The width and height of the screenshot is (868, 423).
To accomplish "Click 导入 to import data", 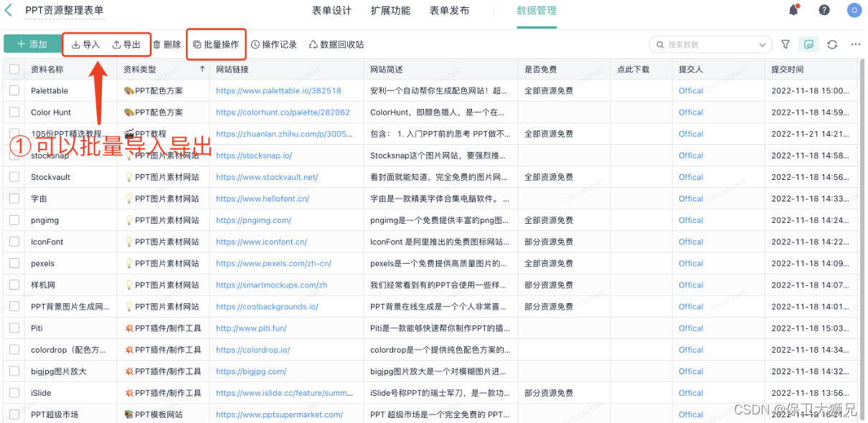I will coord(85,44).
